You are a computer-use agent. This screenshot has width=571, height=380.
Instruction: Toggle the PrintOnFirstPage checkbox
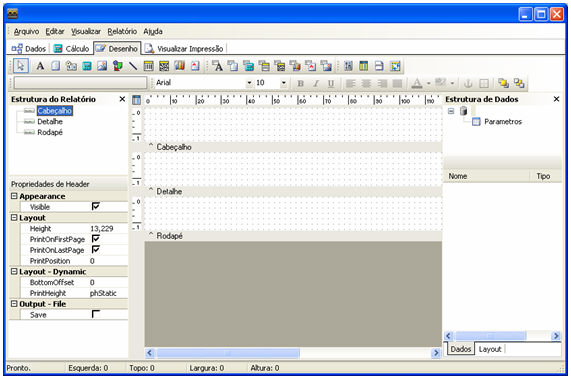96,239
